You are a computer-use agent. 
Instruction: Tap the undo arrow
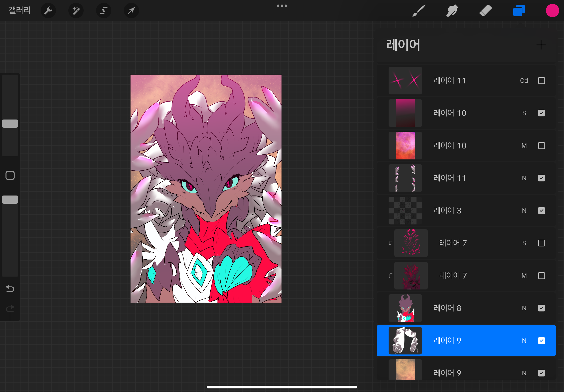(10, 288)
